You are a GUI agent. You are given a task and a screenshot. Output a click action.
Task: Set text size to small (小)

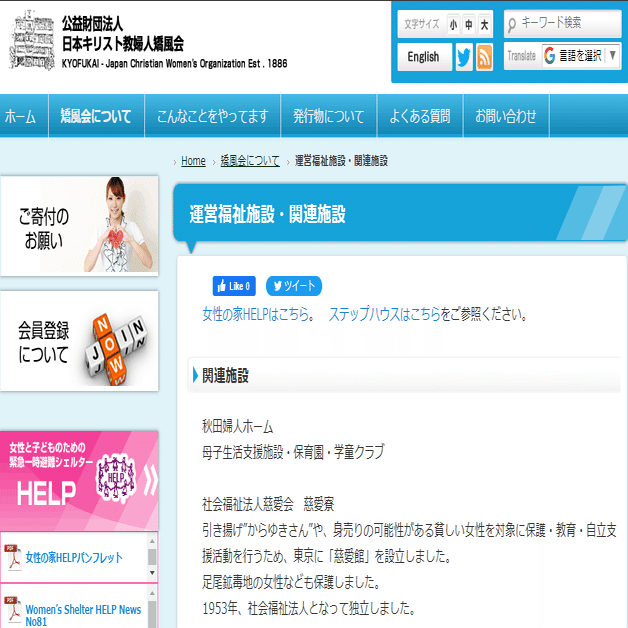coord(453,25)
